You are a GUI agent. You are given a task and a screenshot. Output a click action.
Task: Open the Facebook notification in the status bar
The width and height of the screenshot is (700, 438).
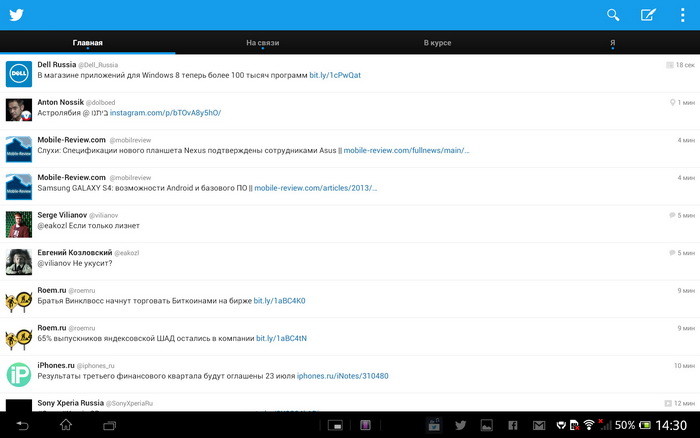tap(513, 425)
